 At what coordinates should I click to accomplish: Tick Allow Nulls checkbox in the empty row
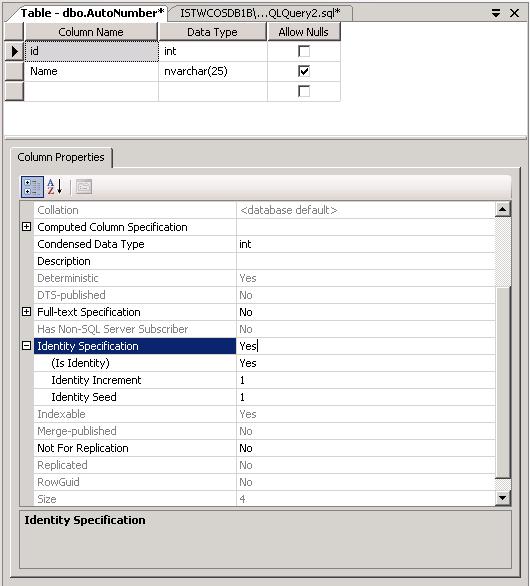[304, 91]
